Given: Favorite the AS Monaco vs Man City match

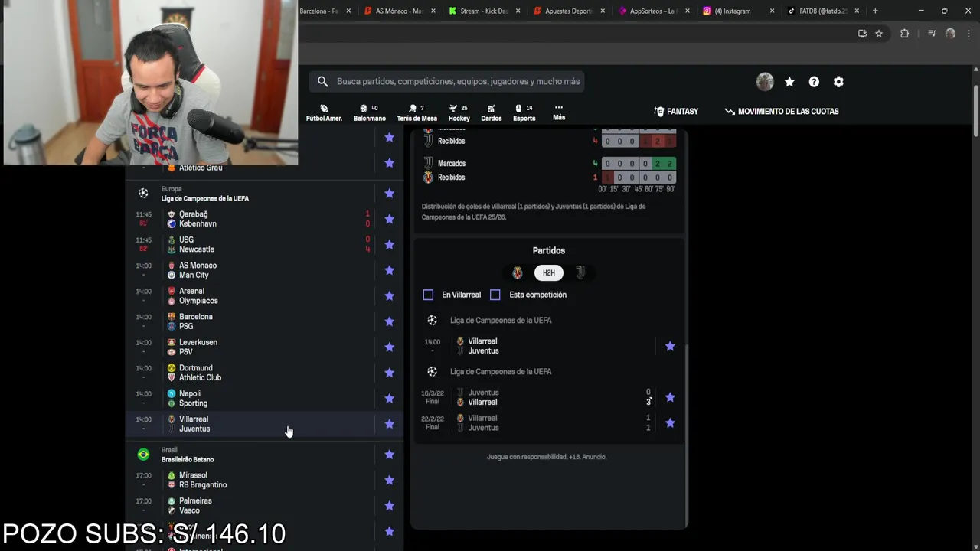Looking at the screenshot, I should click(x=389, y=270).
